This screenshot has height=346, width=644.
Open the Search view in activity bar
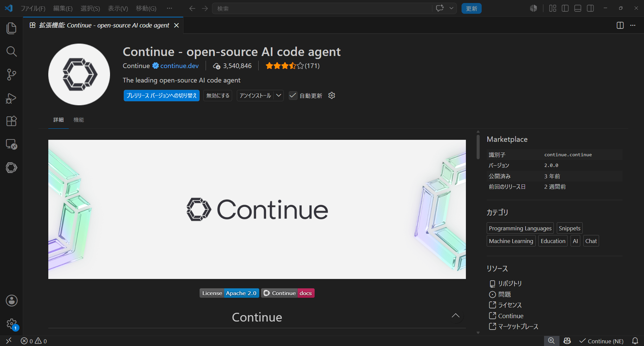pyautogui.click(x=11, y=51)
